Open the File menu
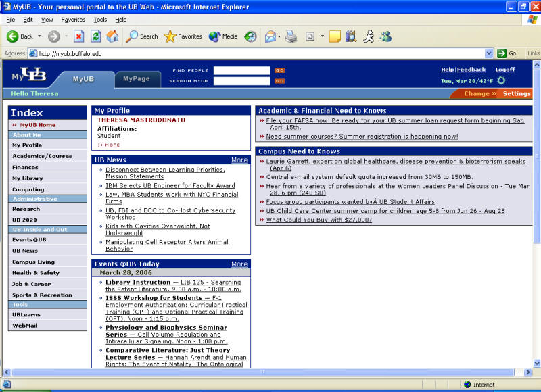 11,20
